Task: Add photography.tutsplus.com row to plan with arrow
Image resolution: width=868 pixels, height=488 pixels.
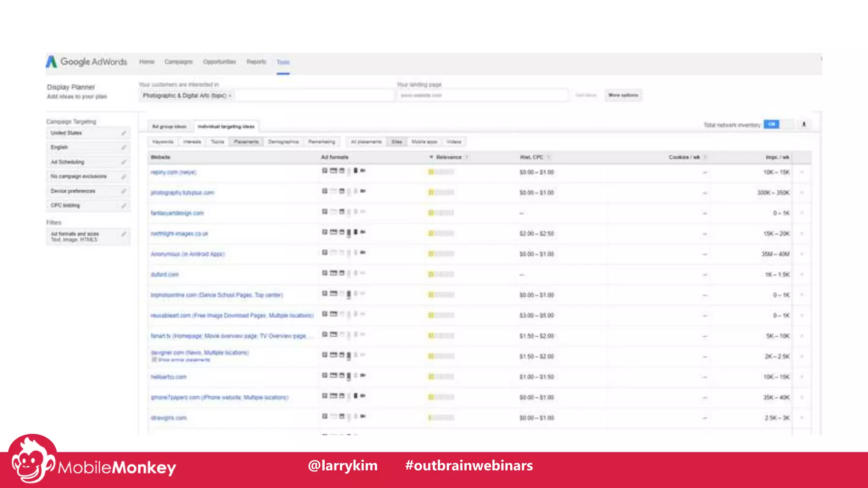Action: coord(802,193)
